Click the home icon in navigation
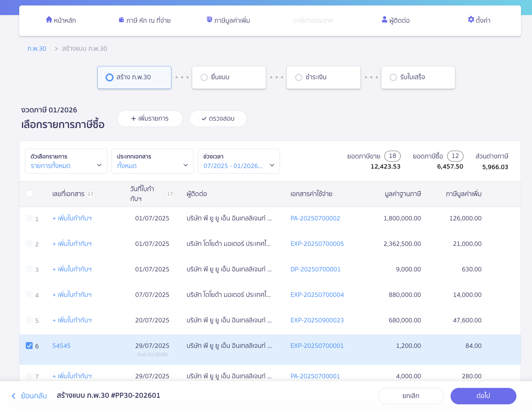532x409 pixels. 49,19
